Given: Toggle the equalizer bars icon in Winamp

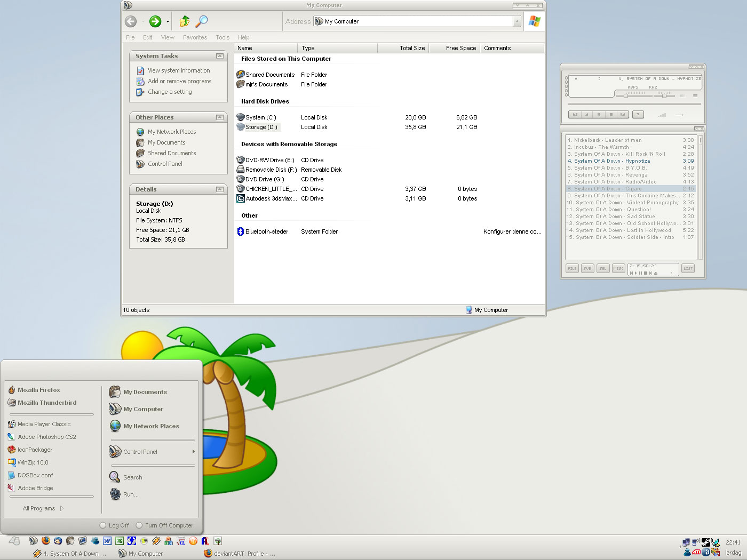Looking at the screenshot, I should 682,96.
